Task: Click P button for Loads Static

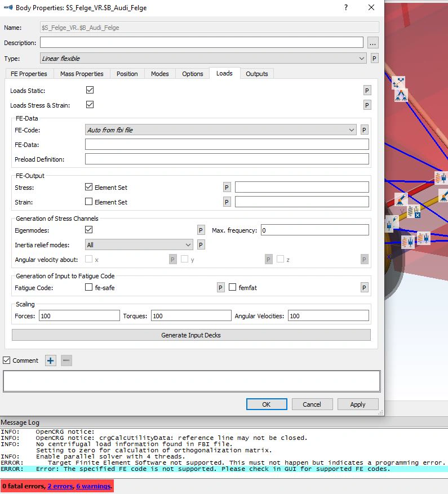Action: pyautogui.click(x=367, y=91)
